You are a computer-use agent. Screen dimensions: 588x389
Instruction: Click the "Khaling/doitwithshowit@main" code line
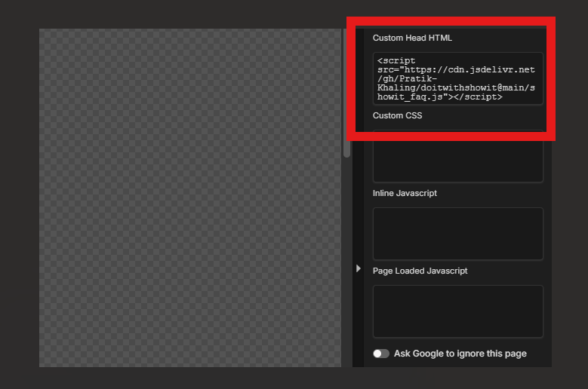453,87
